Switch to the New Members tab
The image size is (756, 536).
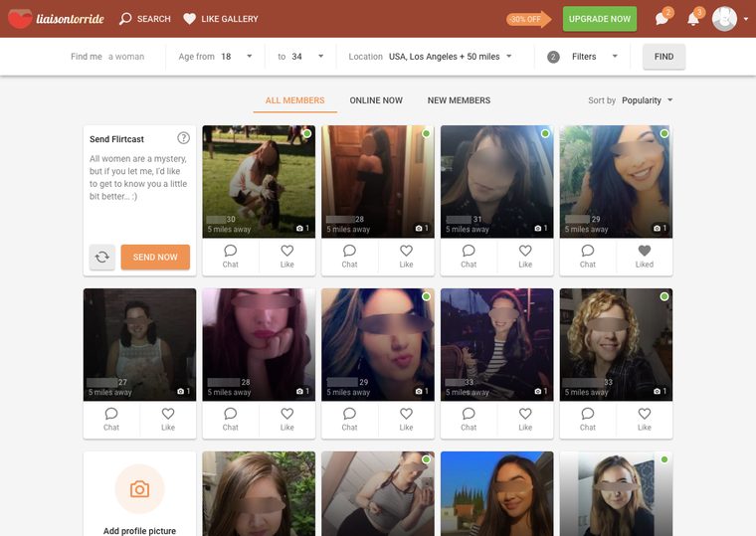click(459, 100)
